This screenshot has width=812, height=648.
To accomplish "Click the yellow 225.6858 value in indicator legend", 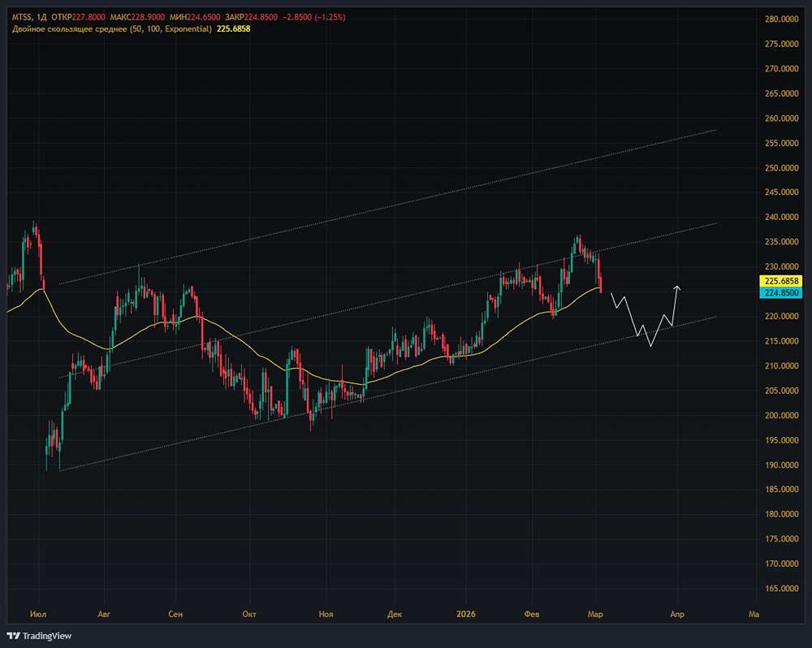I will point(234,29).
